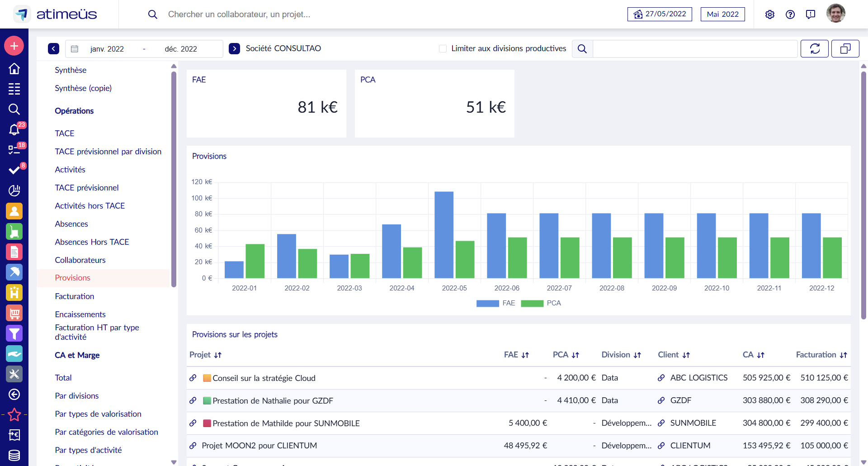The width and height of the screenshot is (868, 466).
Task: Click the red plus add button
Action: 14,46
